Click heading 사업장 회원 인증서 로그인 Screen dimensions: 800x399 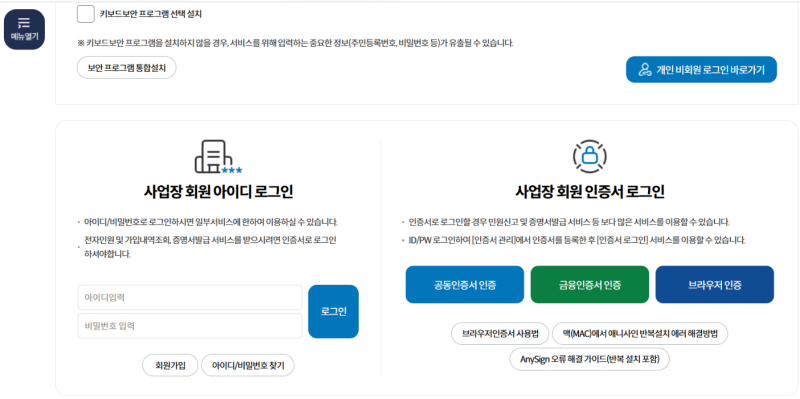pos(589,192)
